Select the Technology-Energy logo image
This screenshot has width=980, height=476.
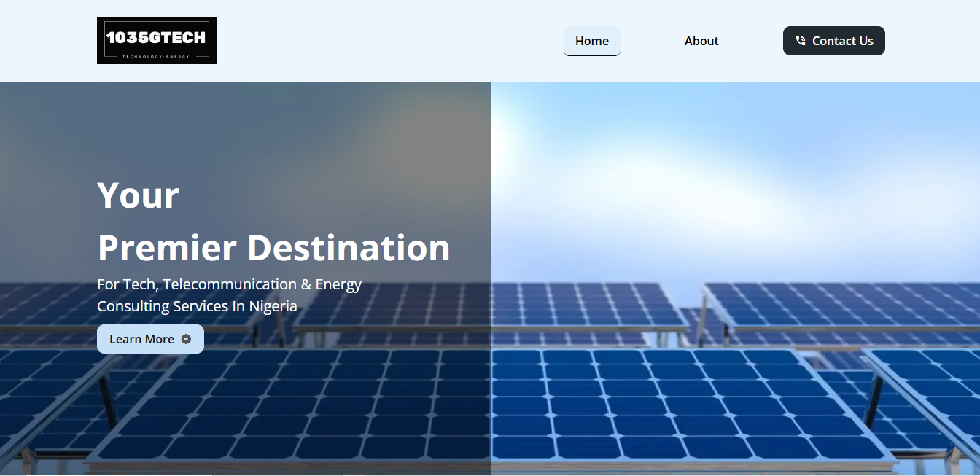coord(156,40)
